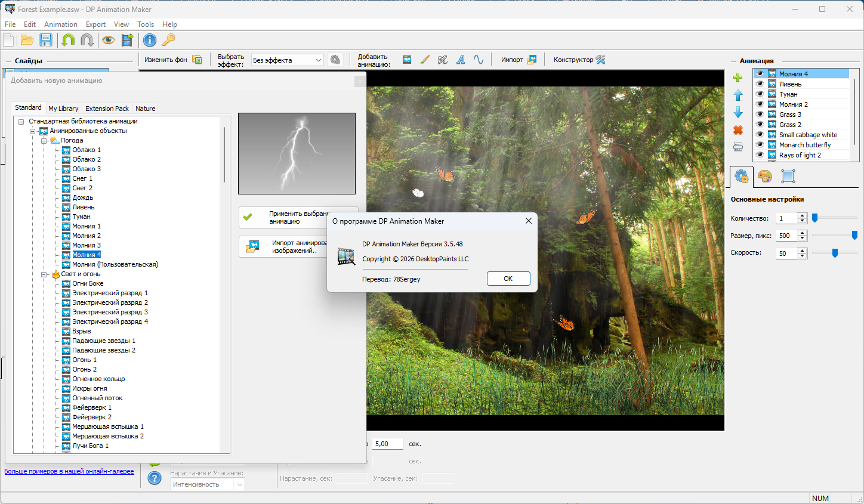Image resolution: width=864 pixels, height=504 pixels.
Task: Open the 'Интенсивность' dropdown
Action: 208,484
